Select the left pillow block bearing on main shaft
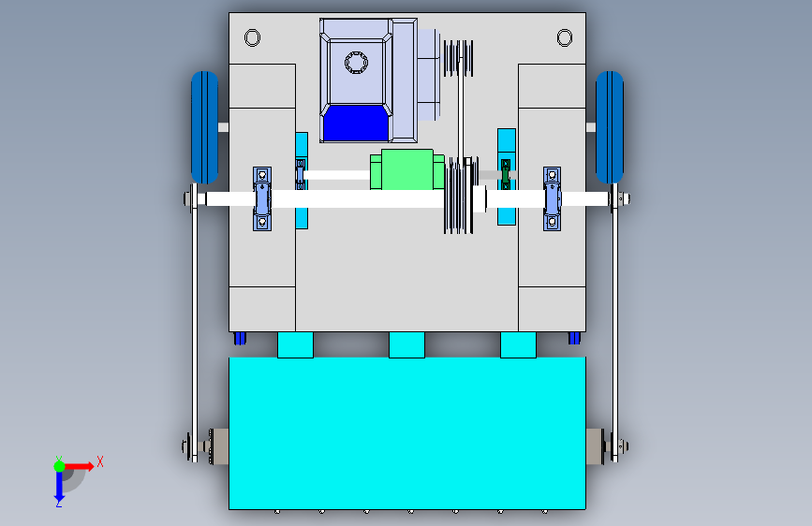812x526 pixels. (262, 198)
